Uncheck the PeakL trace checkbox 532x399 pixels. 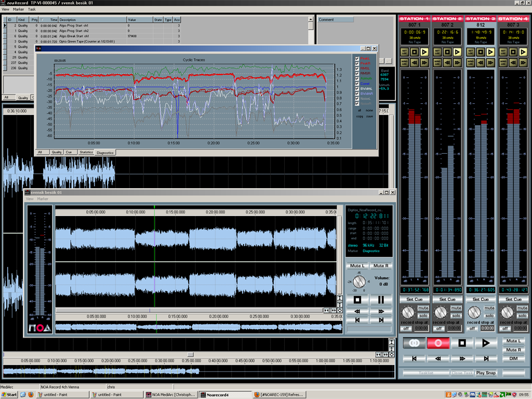[x=357, y=59]
